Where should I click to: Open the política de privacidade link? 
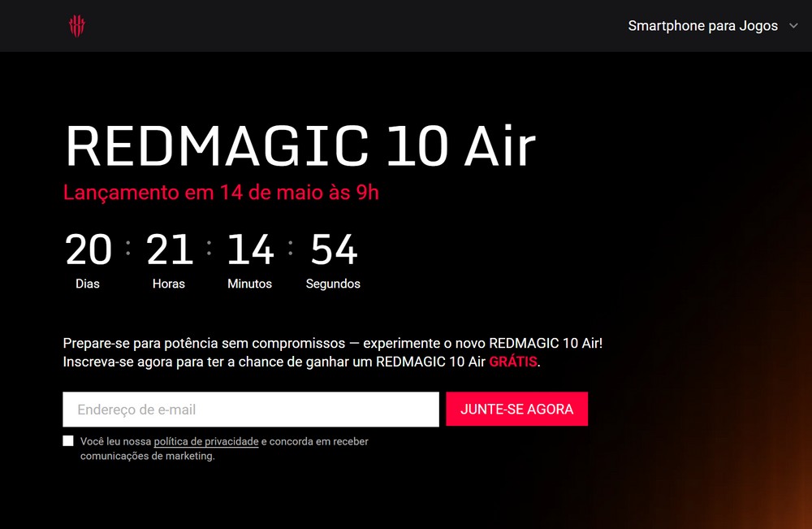click(206, 441)
